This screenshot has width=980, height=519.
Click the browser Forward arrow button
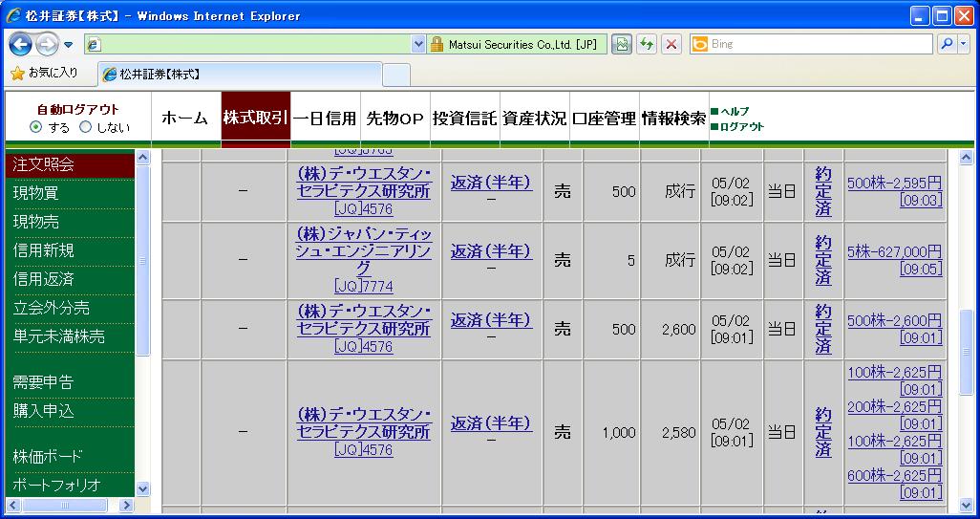[47, 44]
